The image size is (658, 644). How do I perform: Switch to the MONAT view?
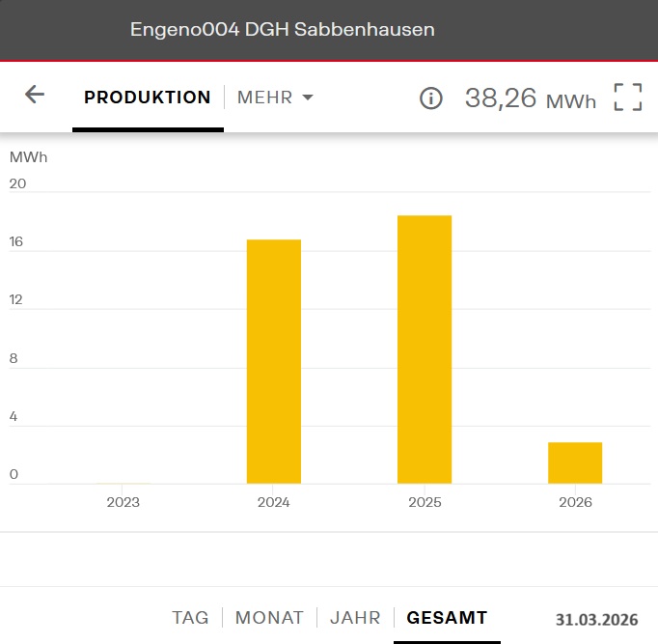tap(269, 618)
